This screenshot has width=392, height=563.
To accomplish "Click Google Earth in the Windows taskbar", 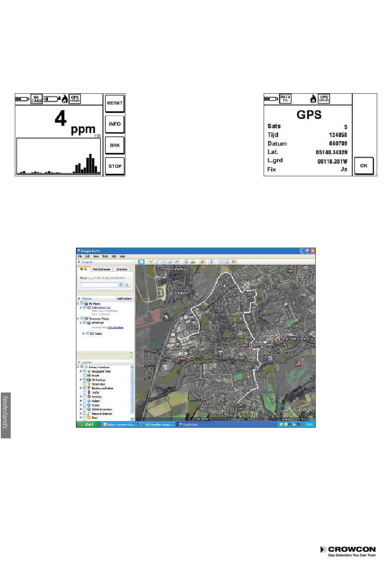I will [x=195, y=424].
